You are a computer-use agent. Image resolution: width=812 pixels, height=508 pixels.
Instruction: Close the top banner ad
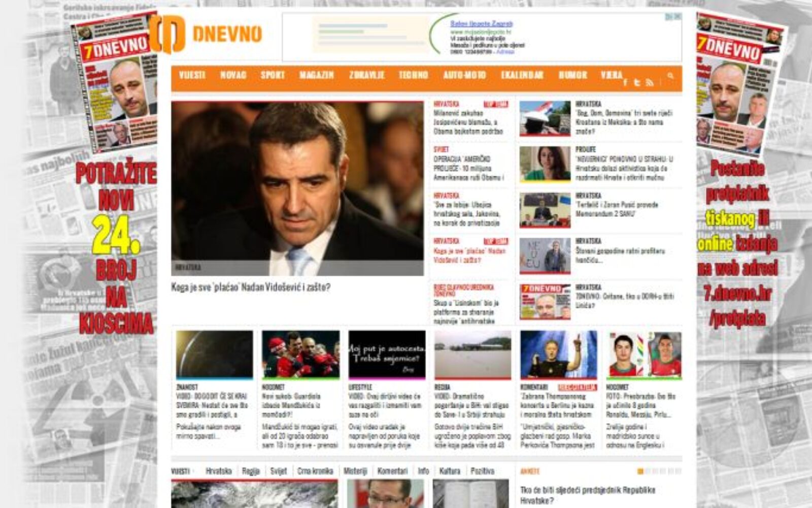678,17
